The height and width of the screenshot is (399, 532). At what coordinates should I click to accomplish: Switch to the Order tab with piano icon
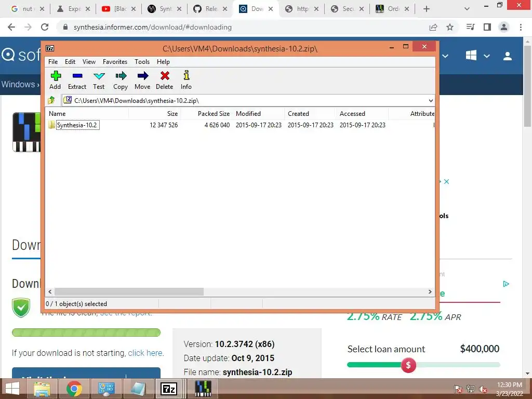(393, 9)
